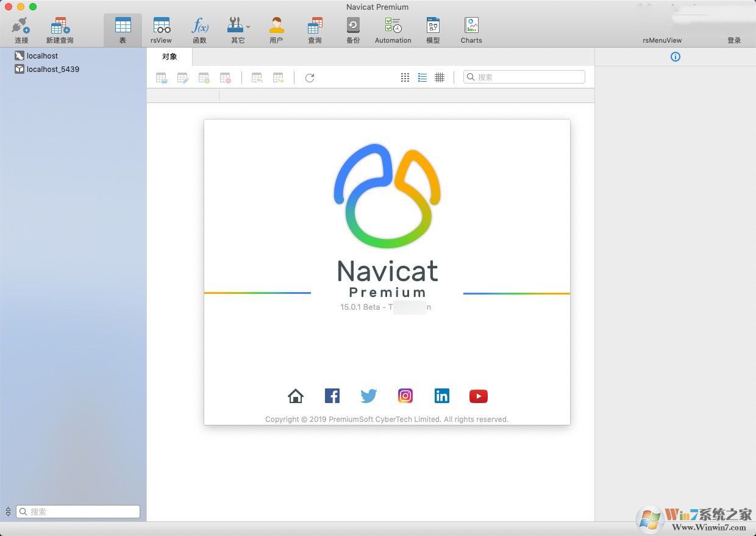Switch object view to grid layout
Image resolution: width=756 pixels, height=536 pixels.
pyautogui.click(x=405, y=77)
